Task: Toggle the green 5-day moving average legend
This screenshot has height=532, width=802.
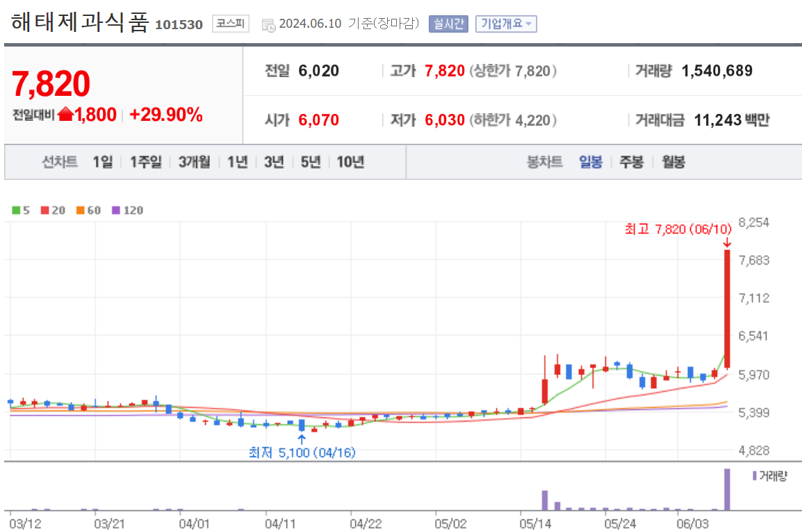Action: click(17, 210)
